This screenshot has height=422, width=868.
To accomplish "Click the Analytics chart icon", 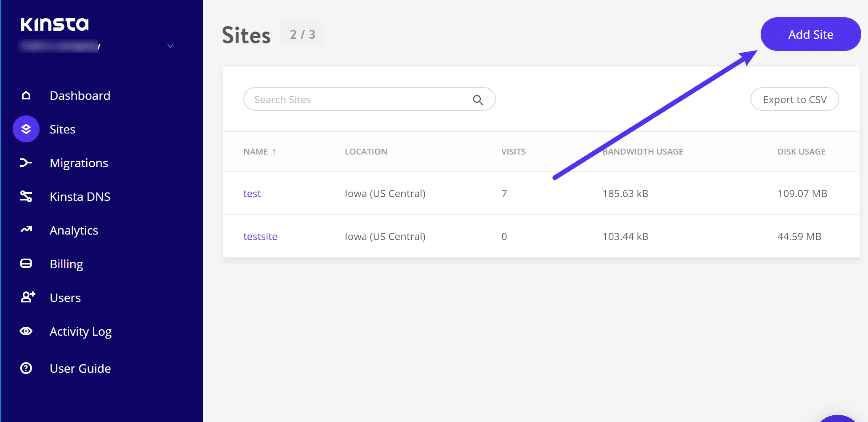I will pyautogui.click(x=26, y=230).
